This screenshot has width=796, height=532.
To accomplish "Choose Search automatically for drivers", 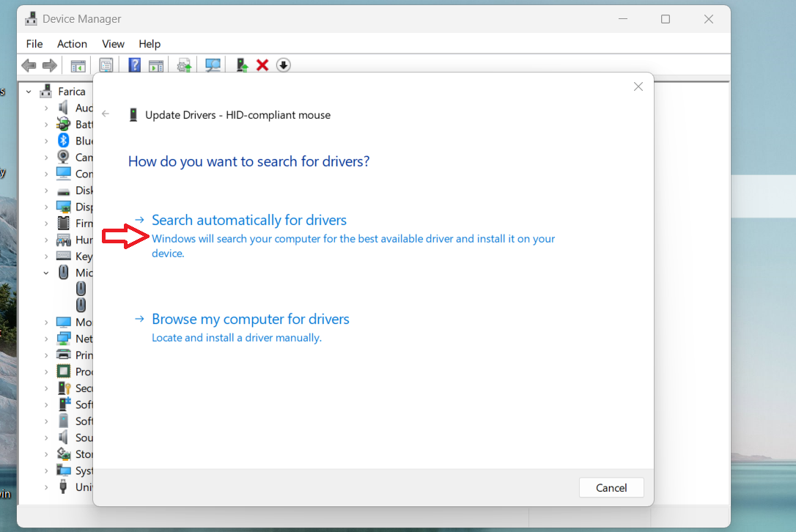I will [x=248, y=220].
